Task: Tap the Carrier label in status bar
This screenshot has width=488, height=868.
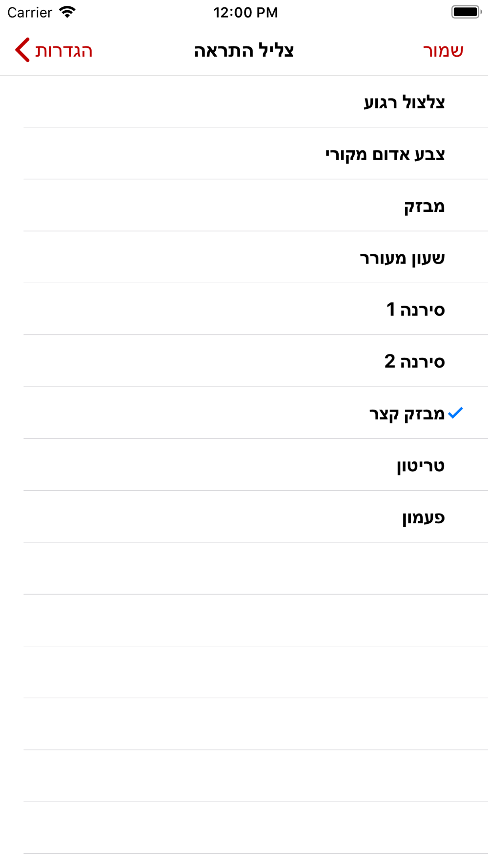Action: pos(30,12)
